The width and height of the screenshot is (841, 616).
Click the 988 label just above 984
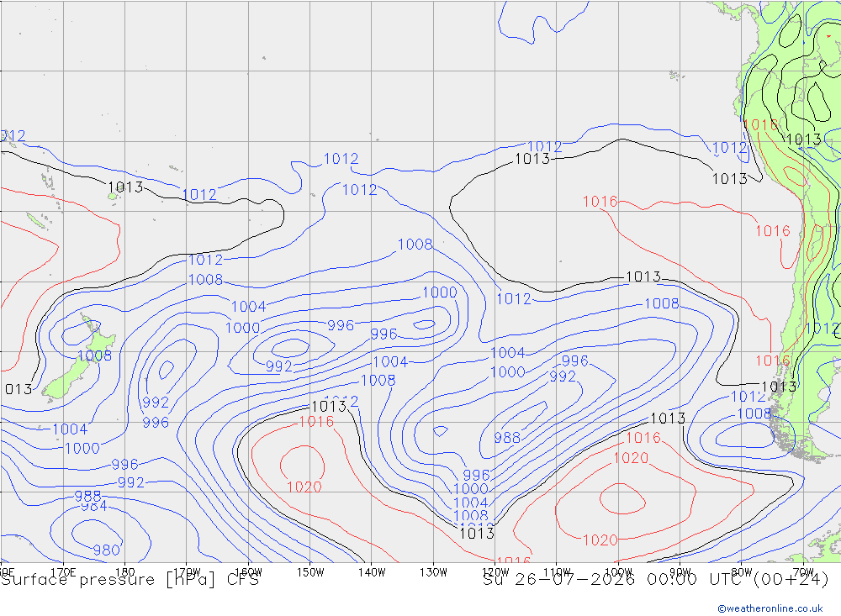click(x=87, y=496)
